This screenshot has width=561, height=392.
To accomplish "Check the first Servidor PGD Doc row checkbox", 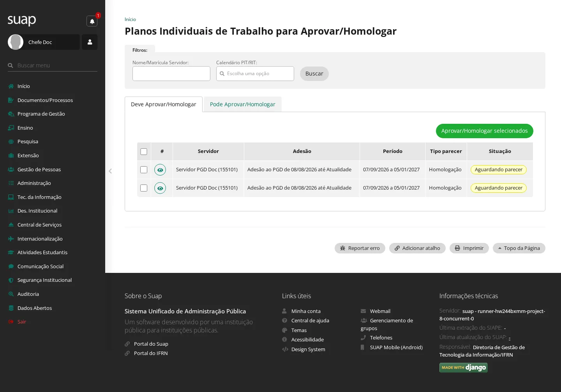I will 144,170.
